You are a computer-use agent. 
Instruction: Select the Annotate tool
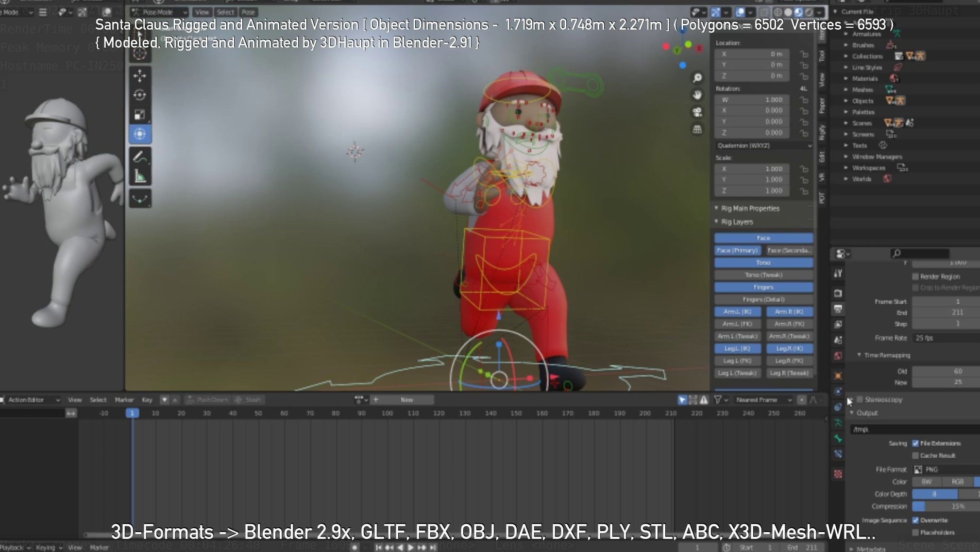140,157
